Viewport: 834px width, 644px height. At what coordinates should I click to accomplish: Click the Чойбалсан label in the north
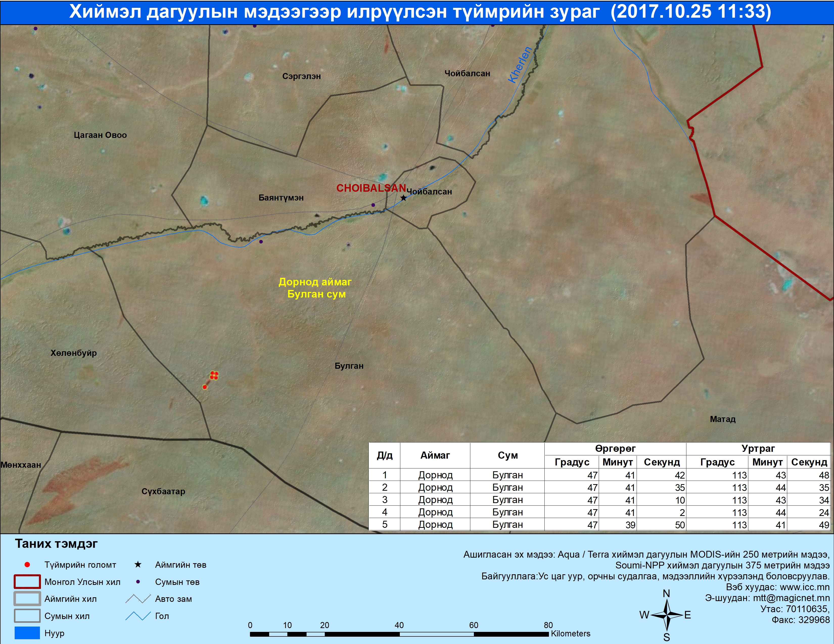[467, 73]
